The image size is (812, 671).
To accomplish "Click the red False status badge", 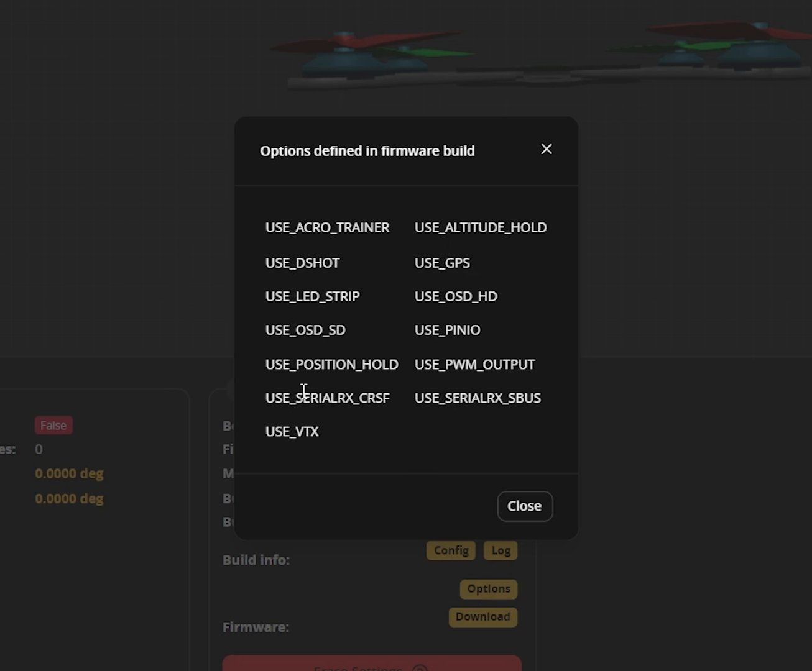I will coord(53,426).
